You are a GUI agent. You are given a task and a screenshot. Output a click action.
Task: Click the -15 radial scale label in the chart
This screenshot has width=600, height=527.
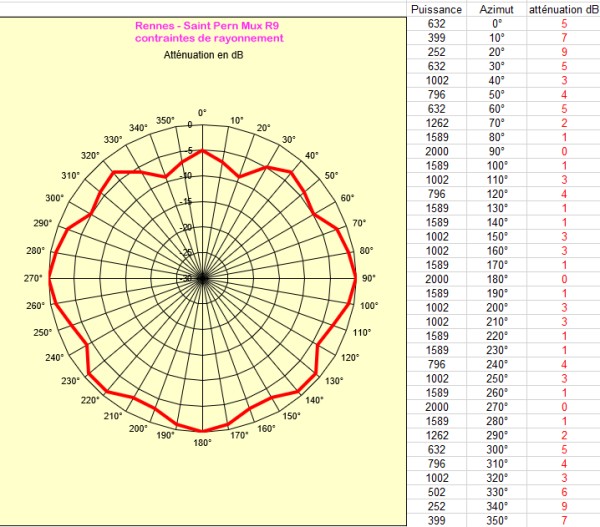[186, 202]
